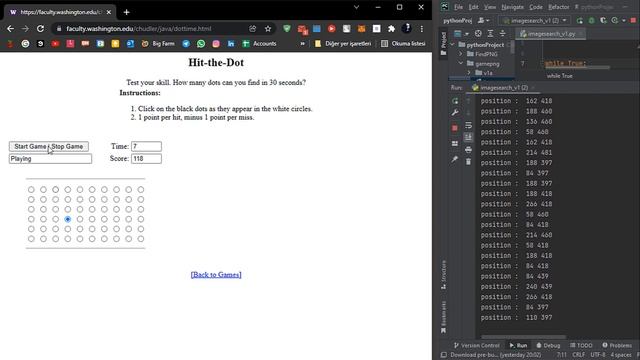Screen dimensions: 640x360
Task: Open the Instagram bookmark icon
Action: [216, 44]
